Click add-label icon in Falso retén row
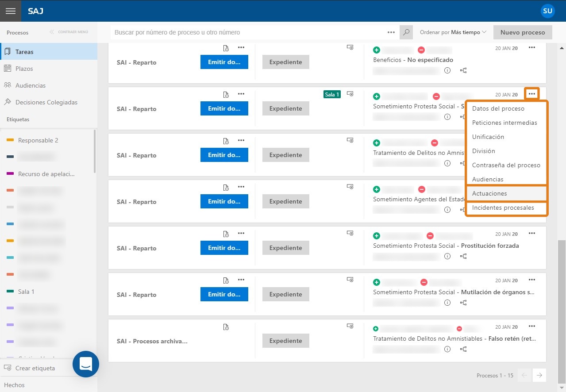This screenshot has width=566, height=392. (x=350, y=326)
